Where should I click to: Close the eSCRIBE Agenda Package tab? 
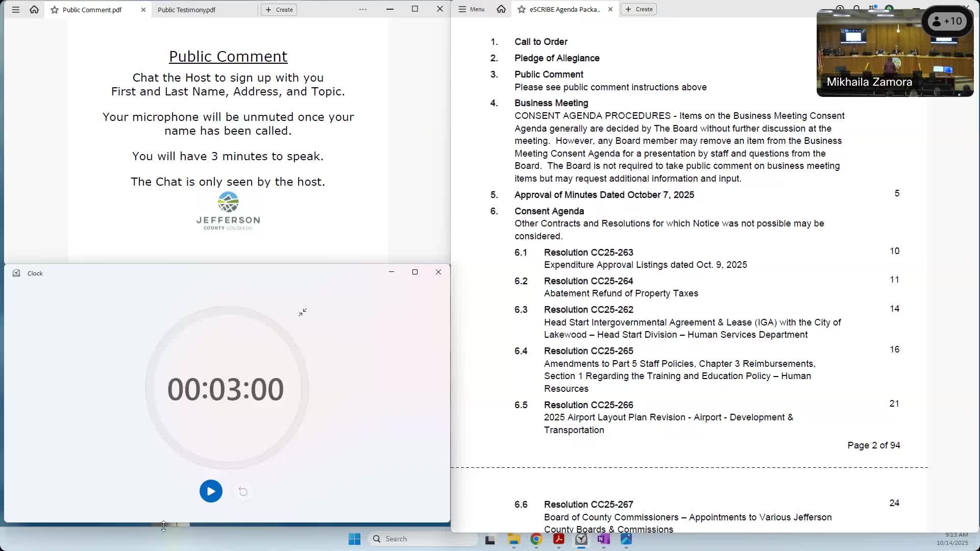click(610, 9)
